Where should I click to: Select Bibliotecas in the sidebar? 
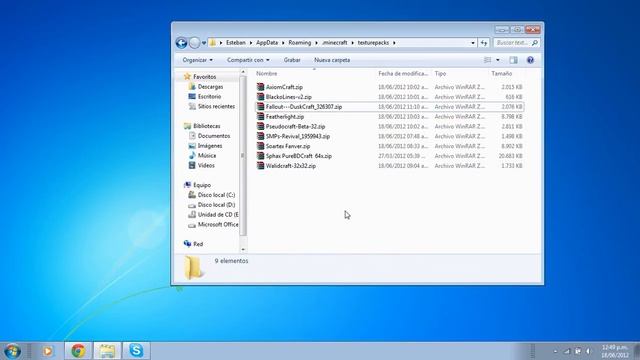[x=207, y=126]
